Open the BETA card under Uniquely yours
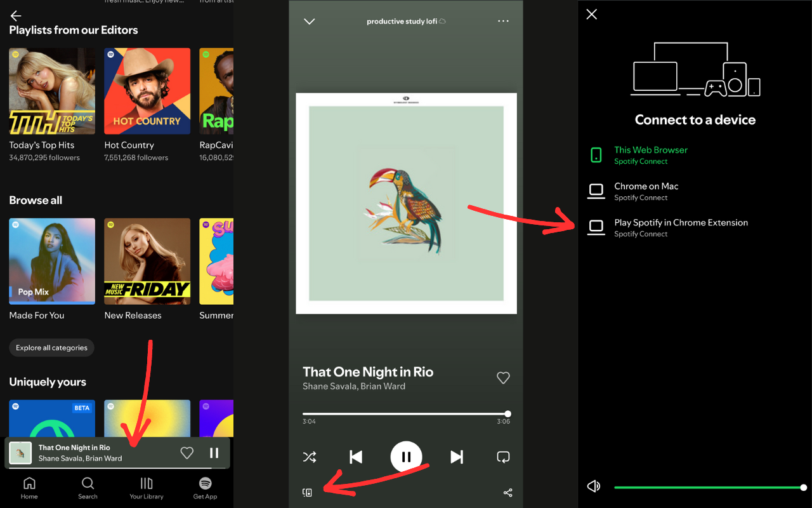 [x=52, y=418]
